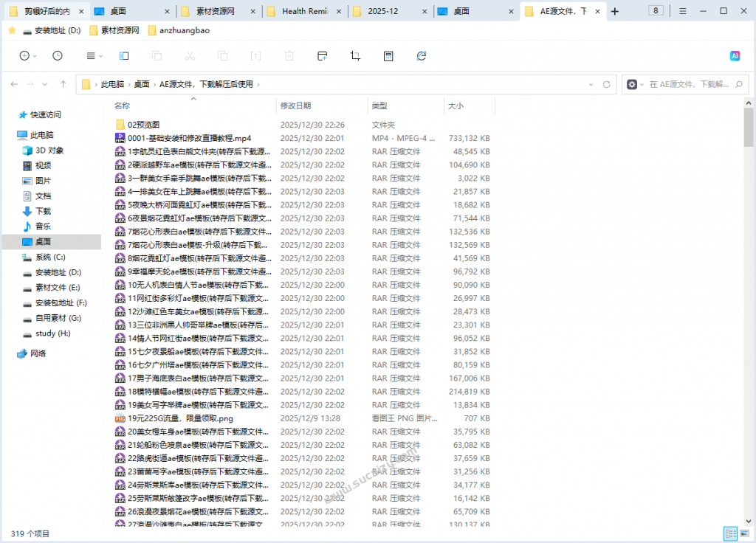Screen dimensions: 756x543
Task: Click the vertical scrollbar down arrow
Action: click(749, 522)
